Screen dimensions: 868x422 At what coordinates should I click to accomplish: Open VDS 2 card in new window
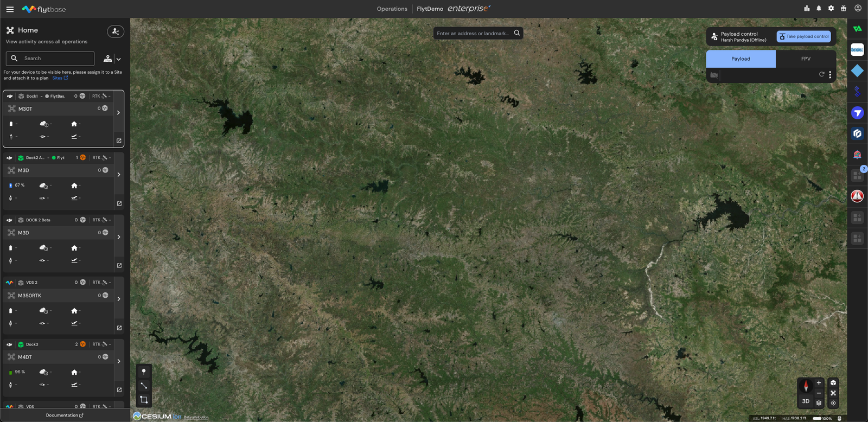(119, 328)
